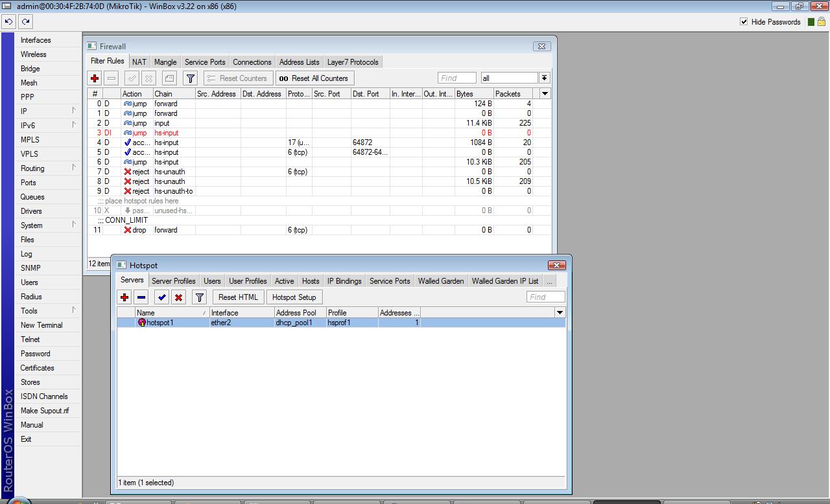The width and height of the screenshot is (830, 504).
Task: Open the Walled Garden IP List tab
Action: click(505, 281)
